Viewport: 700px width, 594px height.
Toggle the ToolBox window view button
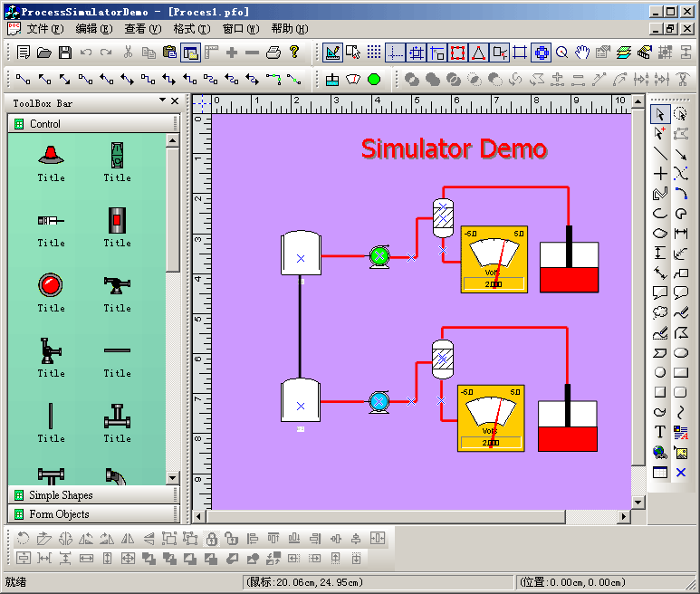click(190, 53)
